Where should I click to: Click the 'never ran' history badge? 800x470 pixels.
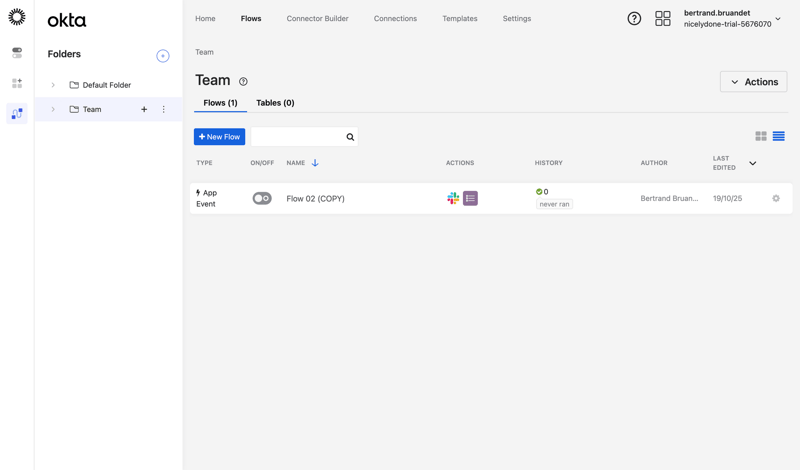554,204
